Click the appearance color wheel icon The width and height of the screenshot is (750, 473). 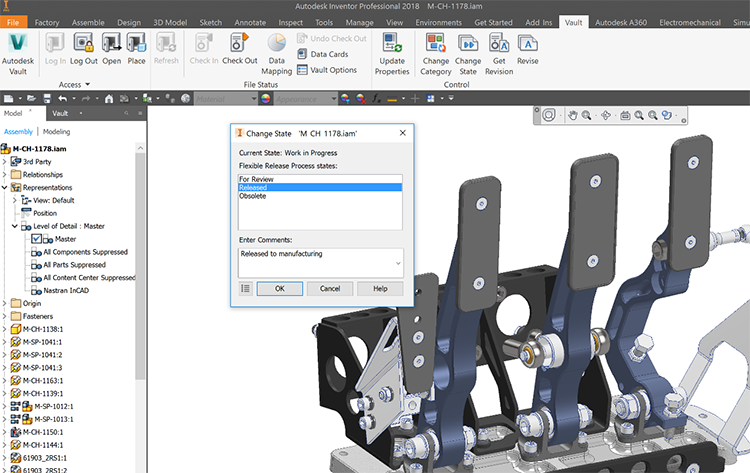(265, 99)
